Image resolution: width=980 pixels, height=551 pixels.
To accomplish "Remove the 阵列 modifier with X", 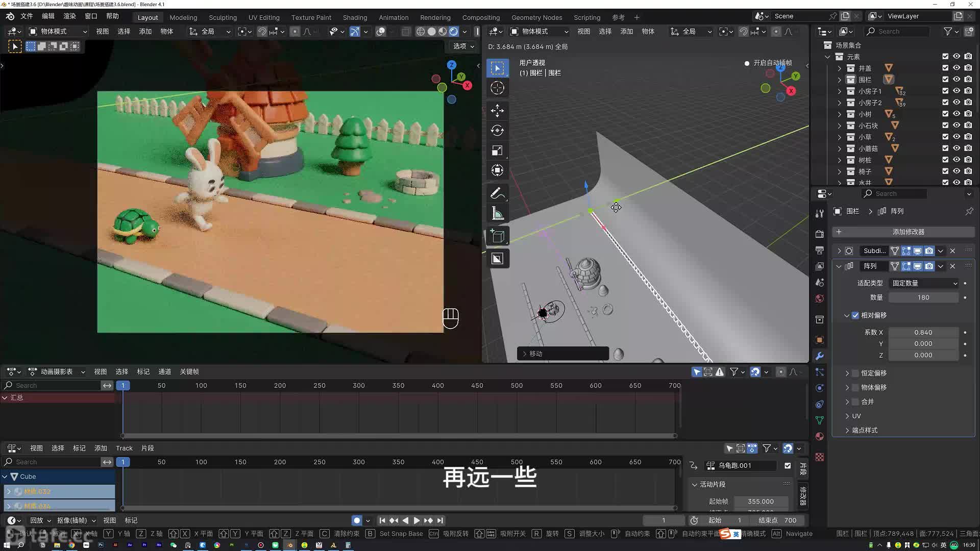I will (x=952, y=266).
